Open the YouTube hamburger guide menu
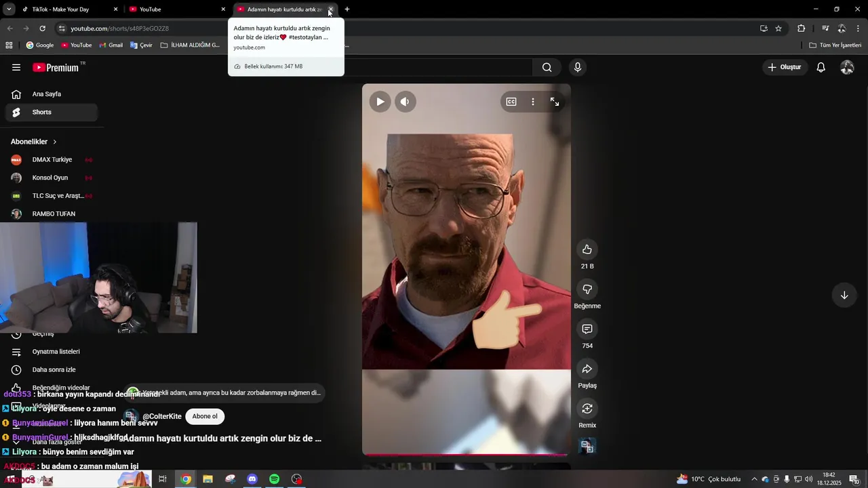 click(x=16, y=67)
